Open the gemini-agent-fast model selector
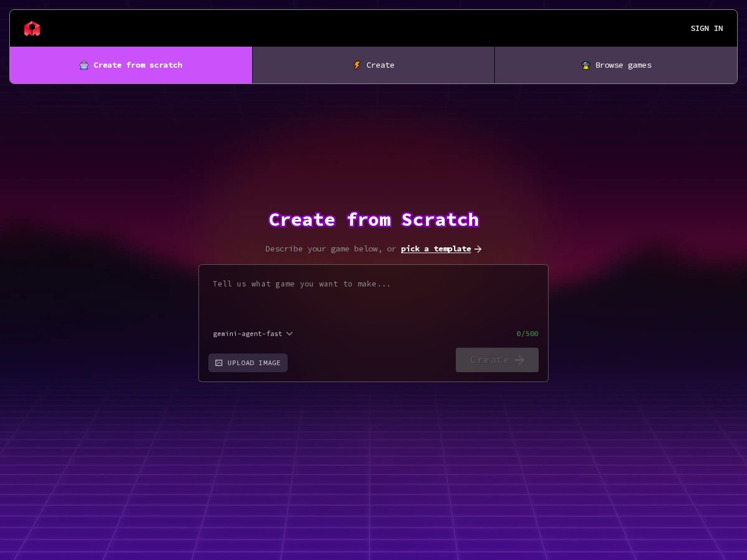 point(248,334)
